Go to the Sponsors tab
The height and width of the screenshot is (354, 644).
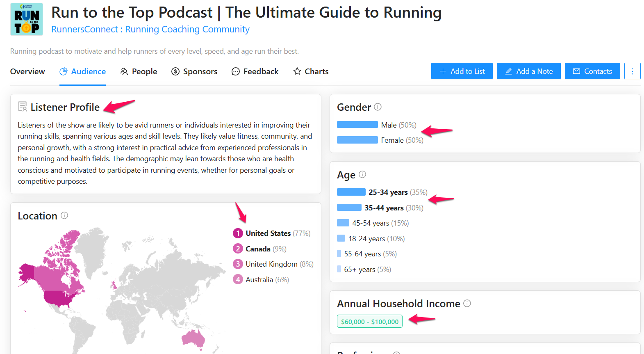tap(194, 71)
